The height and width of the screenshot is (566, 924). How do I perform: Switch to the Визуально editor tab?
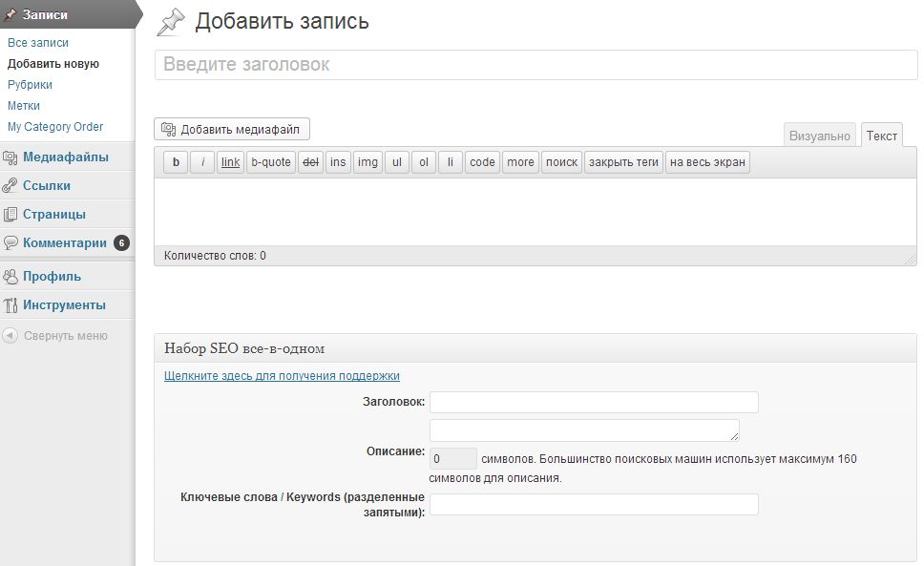coord(819,136)
